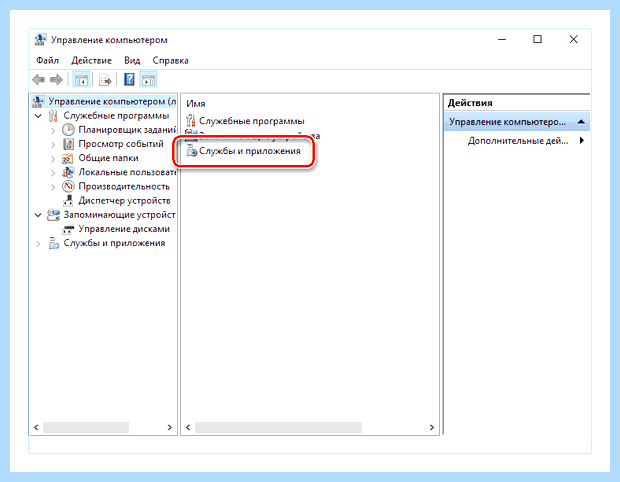Click Служебные программы icon in center list
The image size is (620, 482).
[x=191, y=121]
